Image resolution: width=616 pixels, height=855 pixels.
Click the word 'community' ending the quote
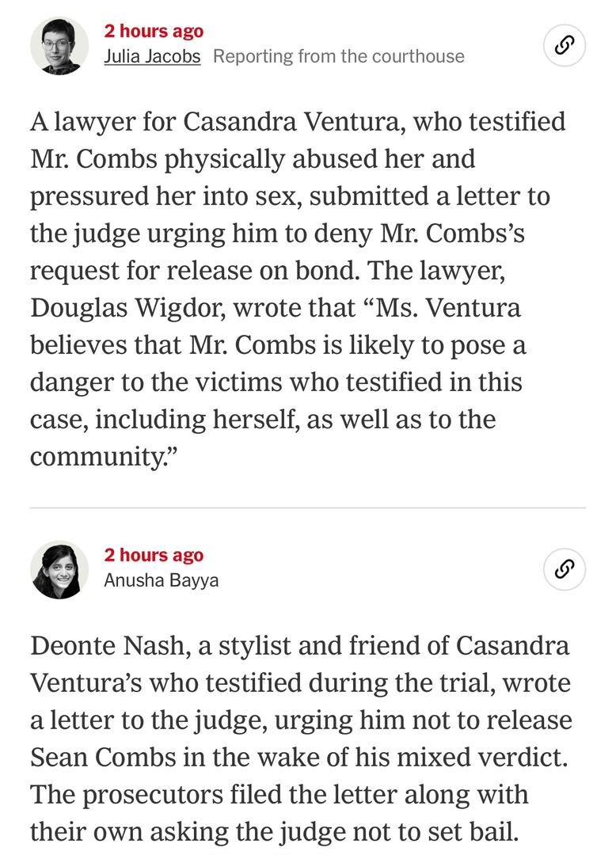(x=97, y=457)
